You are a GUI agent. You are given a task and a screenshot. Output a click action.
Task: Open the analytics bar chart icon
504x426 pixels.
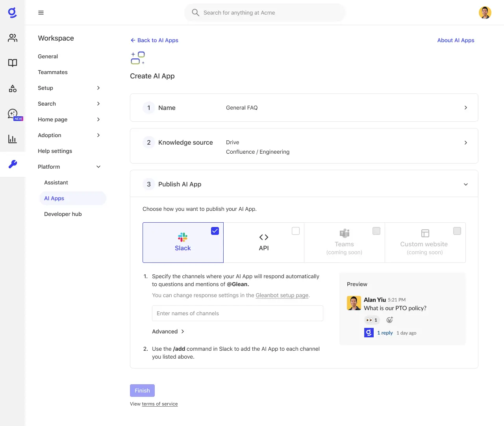[x=13, y=139]
